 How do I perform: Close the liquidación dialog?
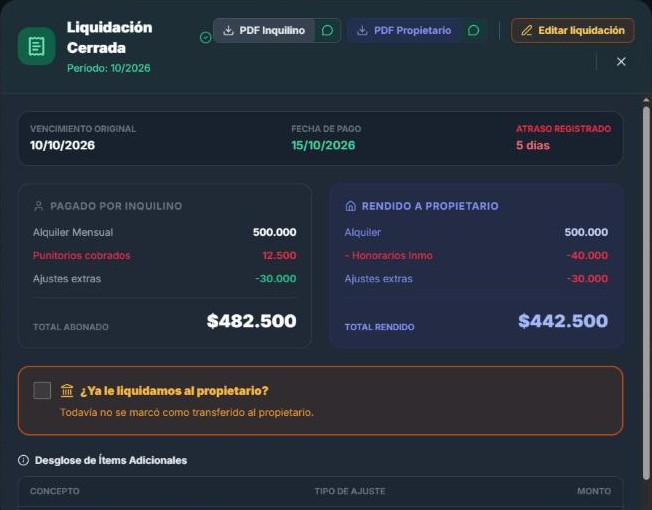[621, 62]
